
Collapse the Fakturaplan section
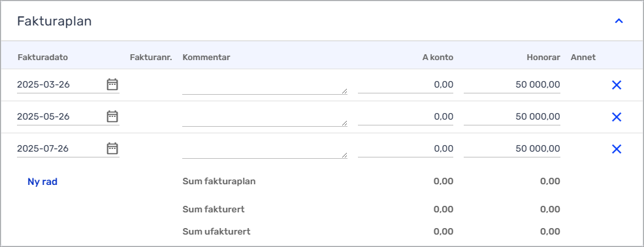[619, 21]
